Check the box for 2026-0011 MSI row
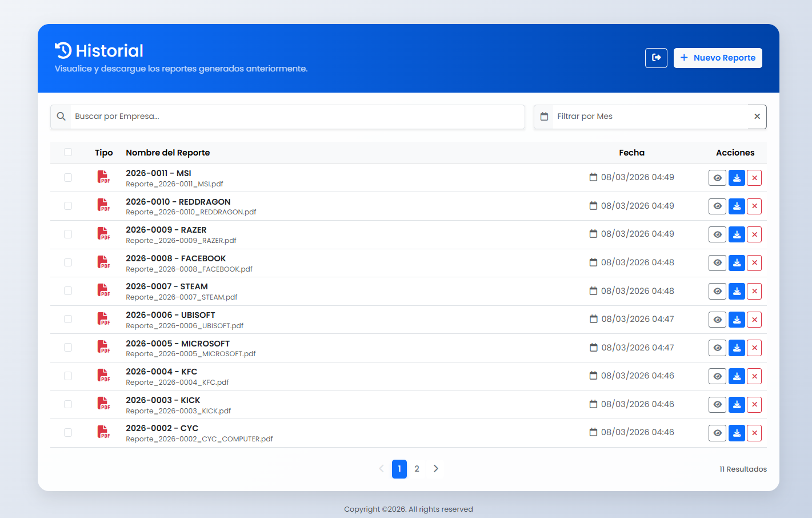Screen dimensions: 812x518 point(68,178)
